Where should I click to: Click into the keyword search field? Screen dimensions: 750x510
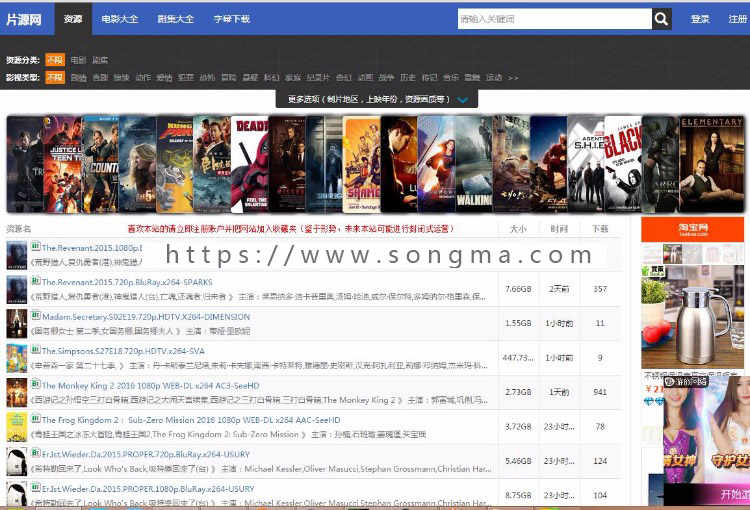pos(554,19)
